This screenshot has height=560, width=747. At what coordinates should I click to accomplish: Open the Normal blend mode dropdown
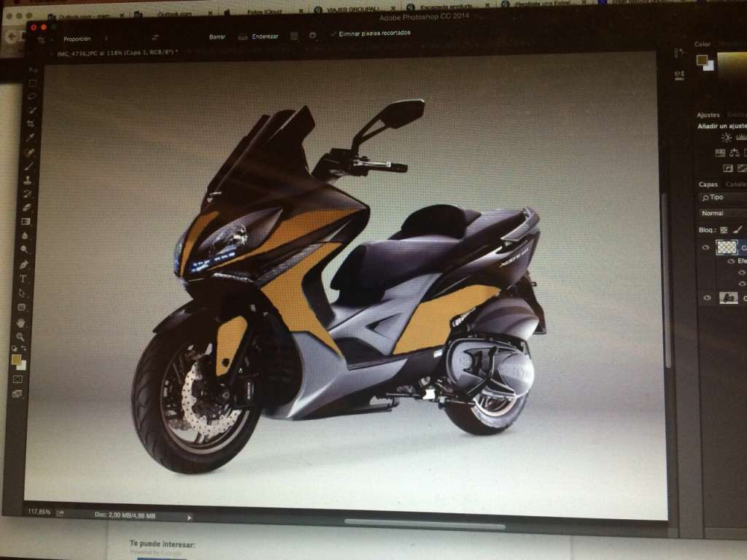coord(719,214)
